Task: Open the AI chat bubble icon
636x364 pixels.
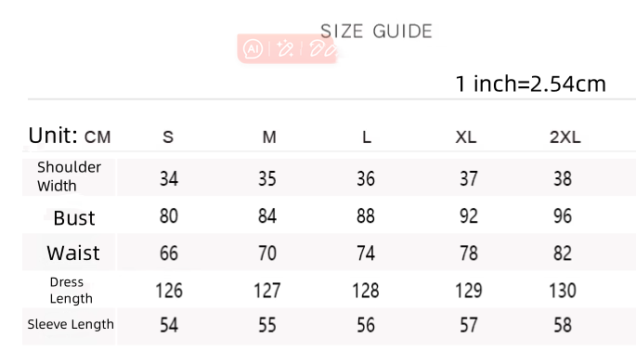Action: click(x=253, y=49)
